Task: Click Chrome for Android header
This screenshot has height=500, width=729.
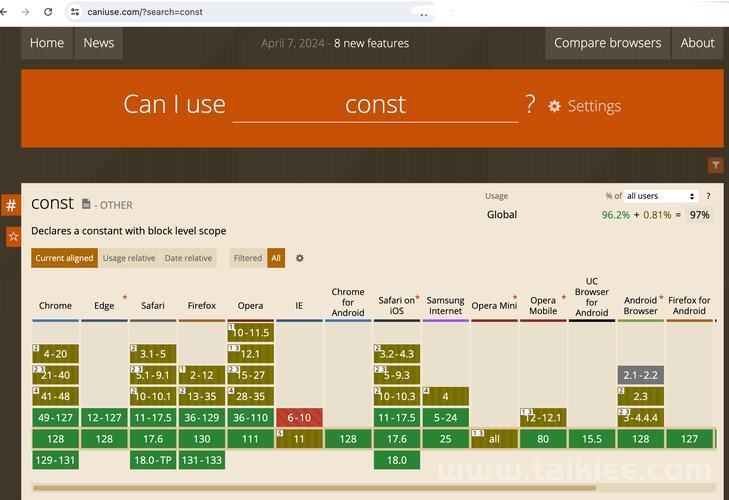Action: [x=348, y=302]
